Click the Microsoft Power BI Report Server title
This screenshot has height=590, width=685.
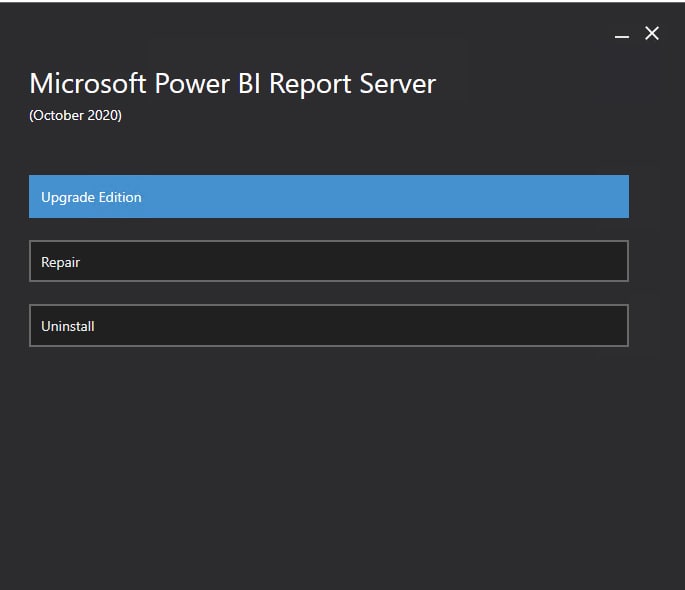232,83
